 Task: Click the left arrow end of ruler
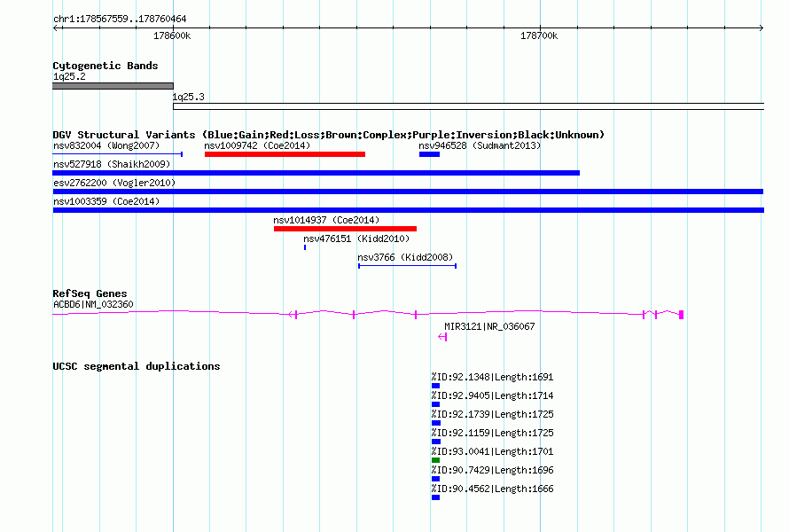(x=57, y=27)
